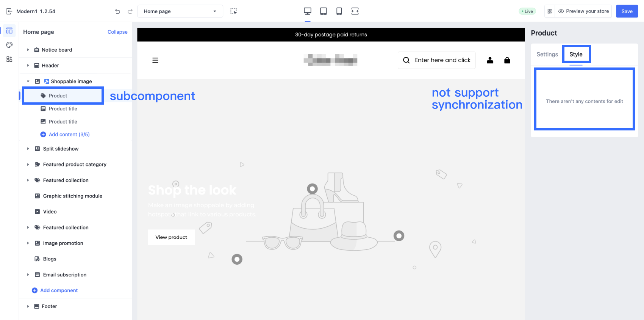Select the hotspot on the handbag handle

313,189
